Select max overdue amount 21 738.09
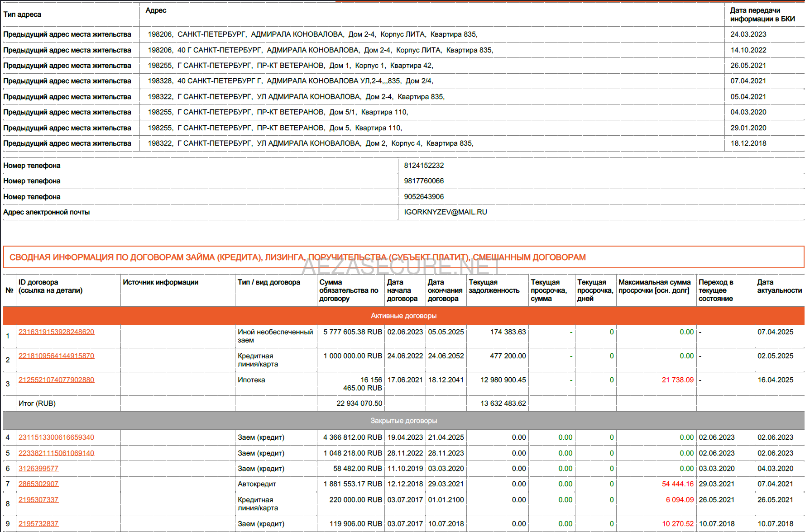The height and width of the screenshot is (532, 805). tap(678, 380)
